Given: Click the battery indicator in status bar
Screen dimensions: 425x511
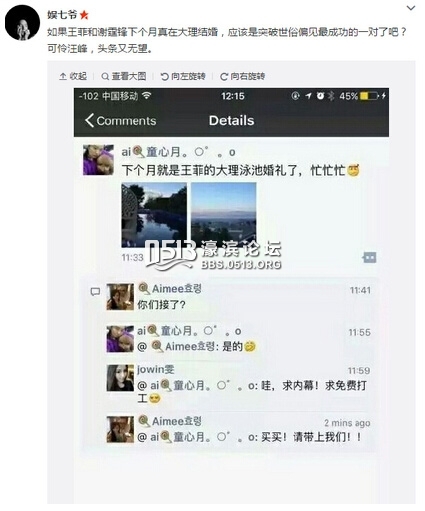Looking at the screenshot, I should click(x=370, y=96).
